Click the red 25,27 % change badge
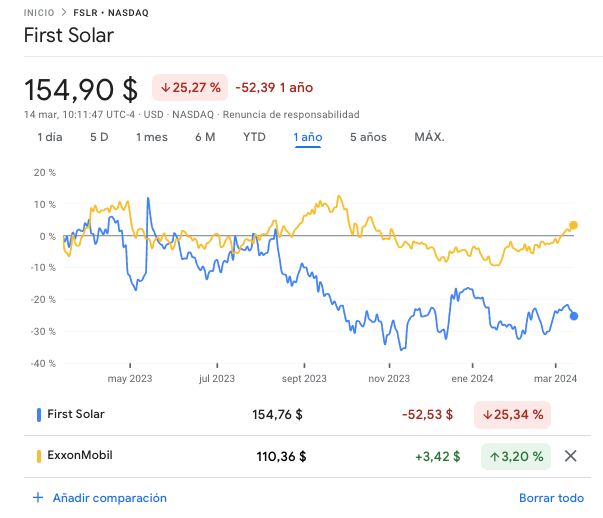This screenshot has width=603, height=518. (190, 88)
